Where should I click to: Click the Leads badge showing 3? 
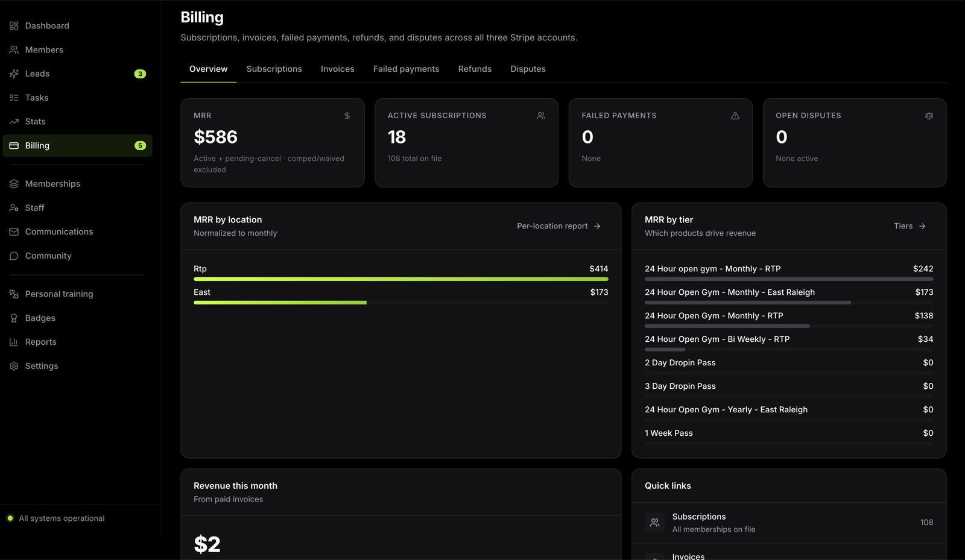point(140,74)
